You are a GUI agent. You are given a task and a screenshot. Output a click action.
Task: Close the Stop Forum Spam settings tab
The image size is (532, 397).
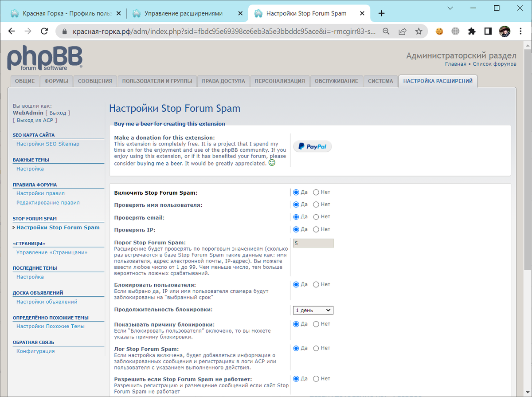tap(362, 13)
